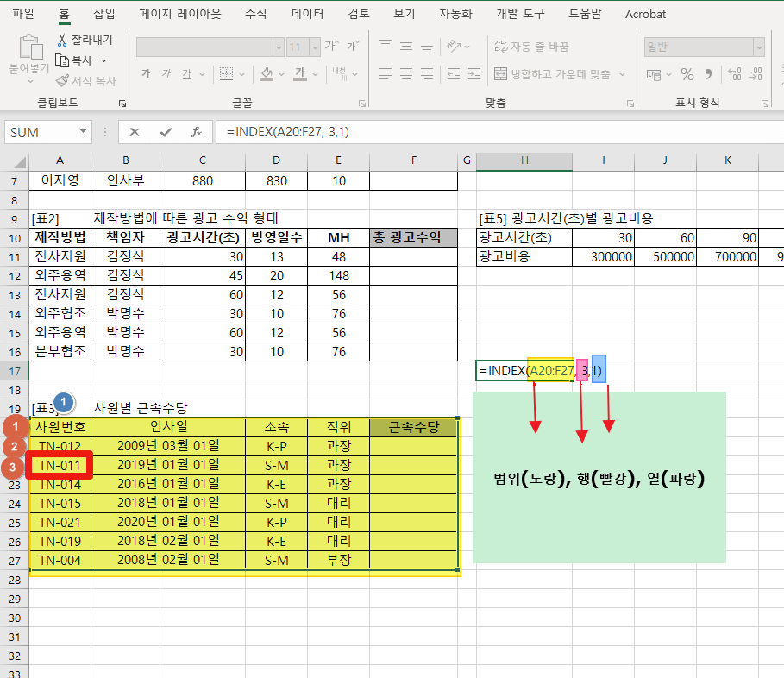Click the Increase Decimal icon
Viewport: 784px width, 678px height.
click(x=735, y=74)
